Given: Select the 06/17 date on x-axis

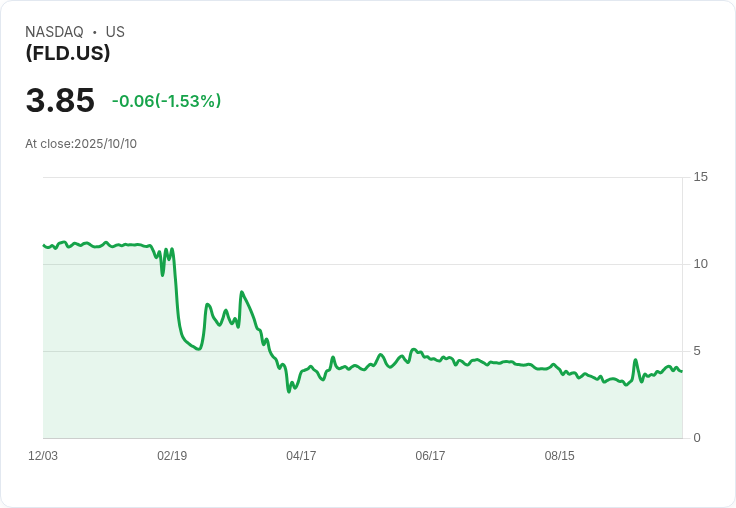Looking at the screenshot, I should pyautogui.click(x=430, y=456).
